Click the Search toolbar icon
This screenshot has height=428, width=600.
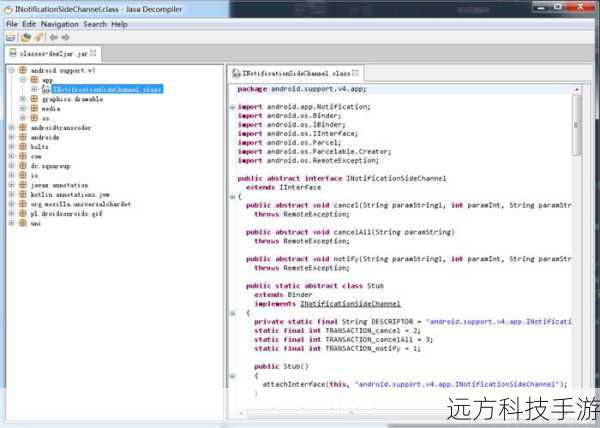pos(39,37)
